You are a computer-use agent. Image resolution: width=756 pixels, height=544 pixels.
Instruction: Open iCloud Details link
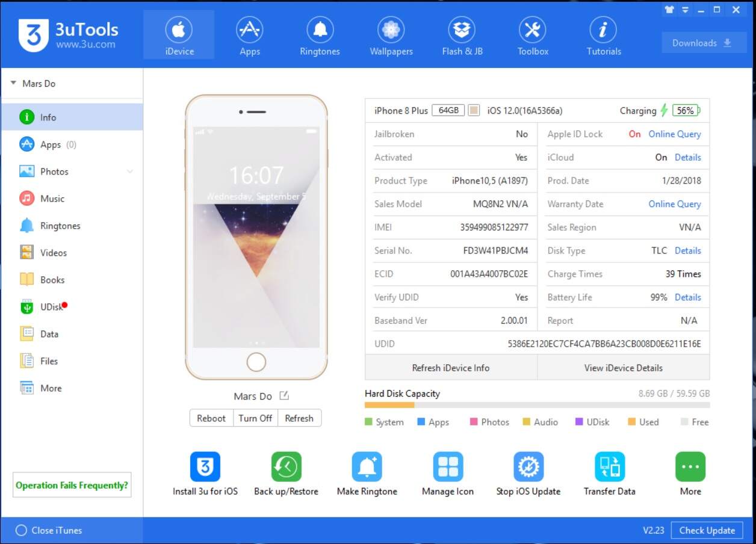pos(688,157)
